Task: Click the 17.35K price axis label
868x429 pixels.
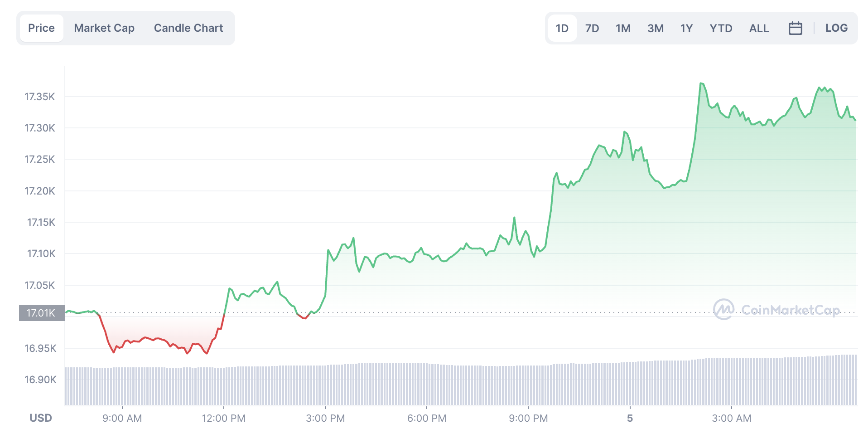Action: (40, 97)
